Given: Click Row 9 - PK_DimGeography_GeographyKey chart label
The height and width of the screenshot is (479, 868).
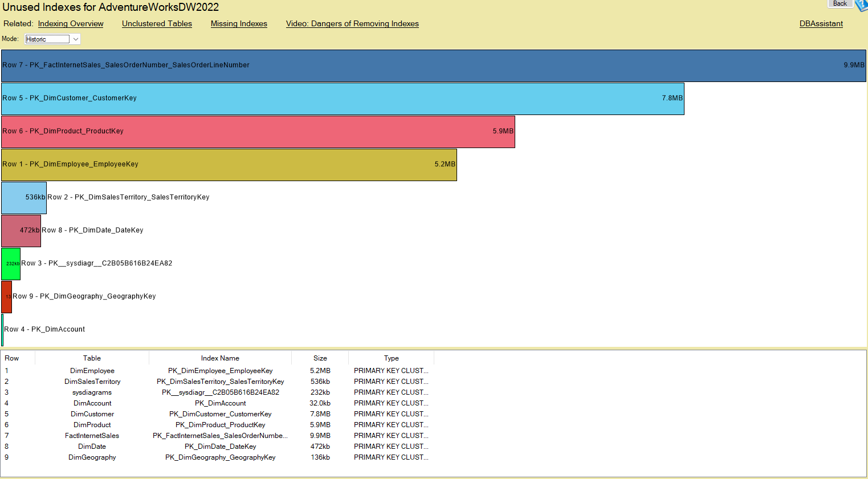Looking at the screenshot, I should click(x=84, y=296).
